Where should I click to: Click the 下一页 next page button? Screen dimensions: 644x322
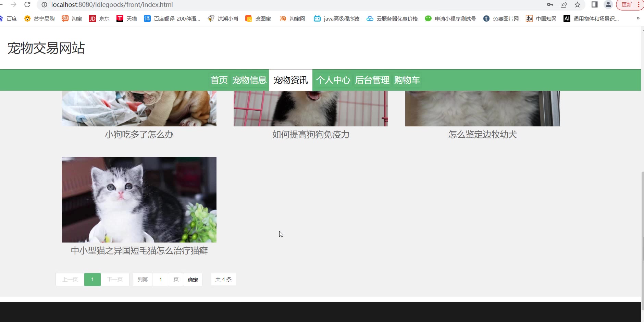coord(115,280)
